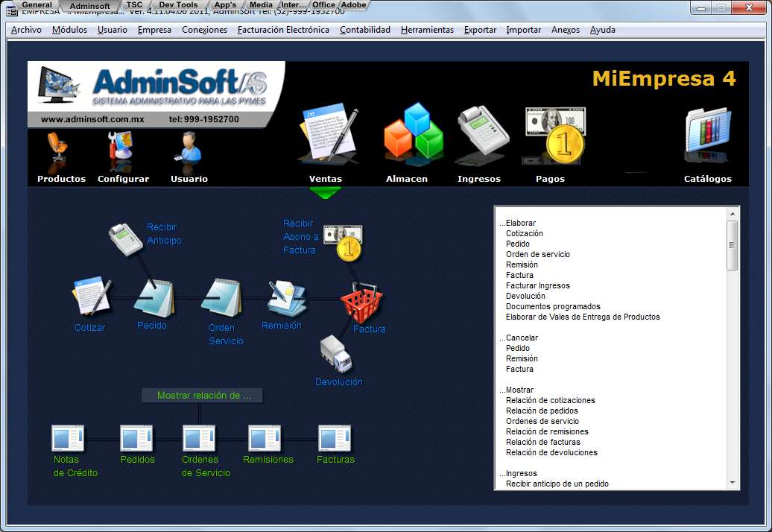Click Documentos programados in the list

click(553, 306)
